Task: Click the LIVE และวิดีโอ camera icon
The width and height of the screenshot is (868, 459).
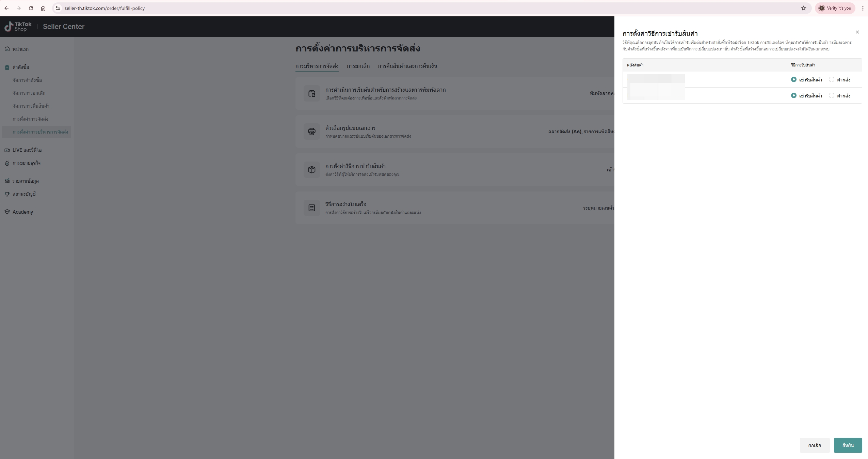Action: click(x=7, y=150)
